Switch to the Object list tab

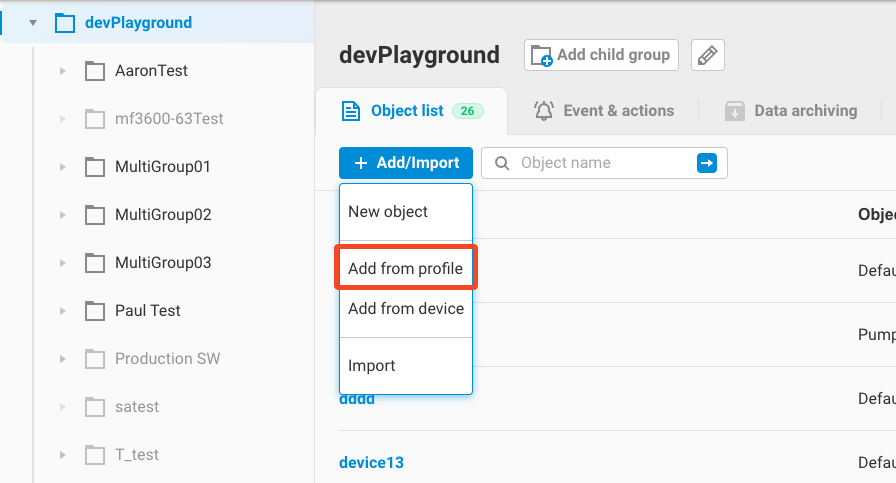407,111
